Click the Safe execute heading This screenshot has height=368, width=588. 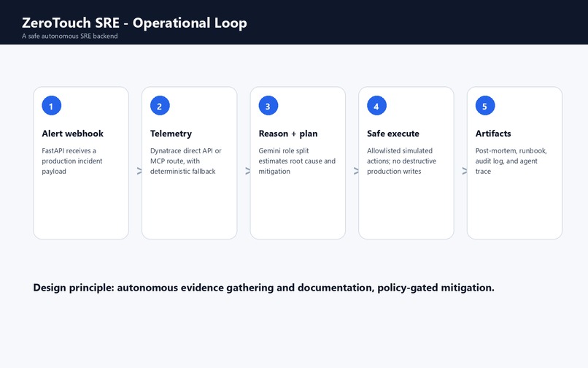393,134
